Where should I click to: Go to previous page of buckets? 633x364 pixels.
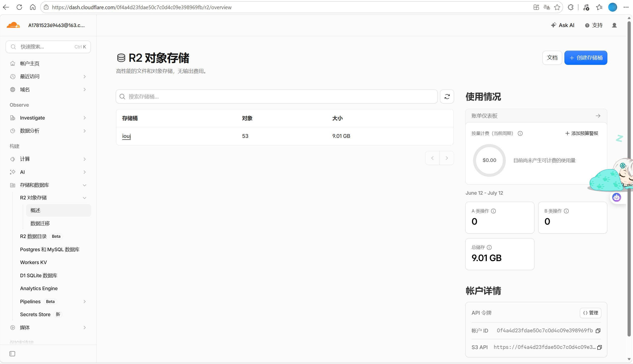coord(432,158)
